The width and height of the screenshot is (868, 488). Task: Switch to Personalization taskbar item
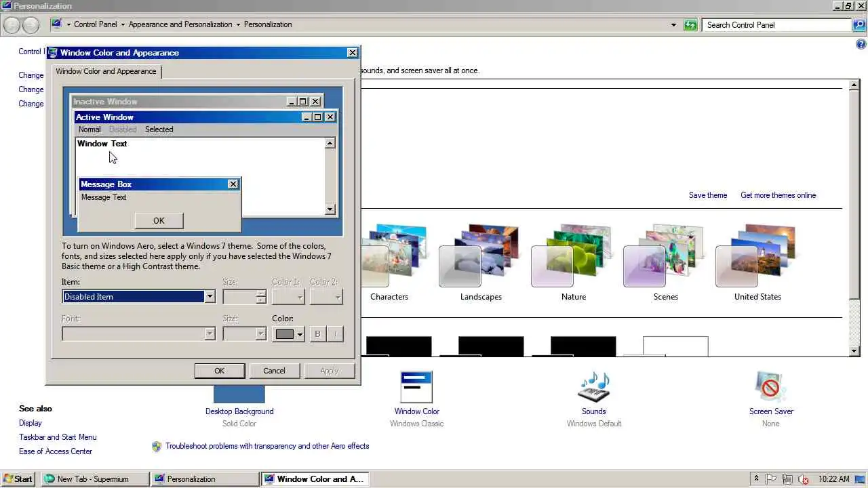pos(205,479)
